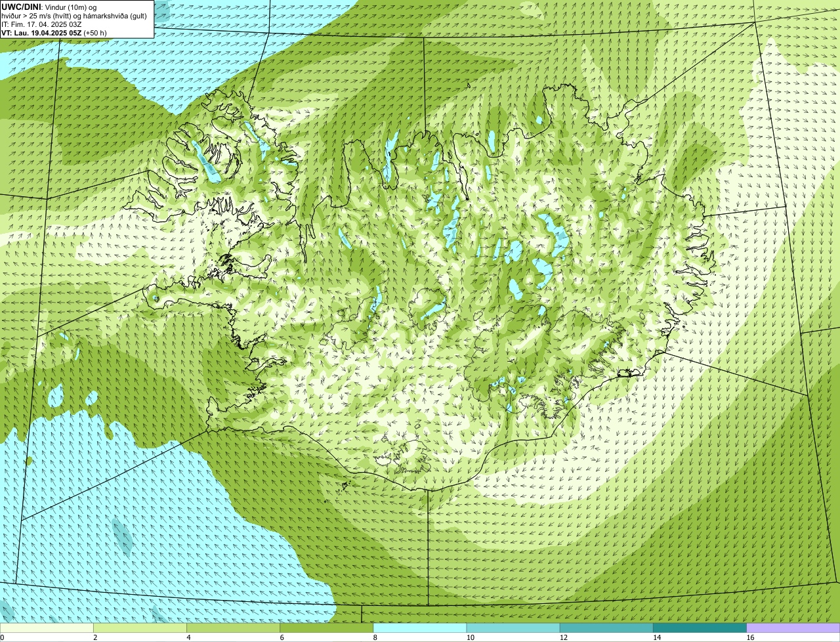Click the legend tick label "6"
840x642 pixels.
pos(282,637)
